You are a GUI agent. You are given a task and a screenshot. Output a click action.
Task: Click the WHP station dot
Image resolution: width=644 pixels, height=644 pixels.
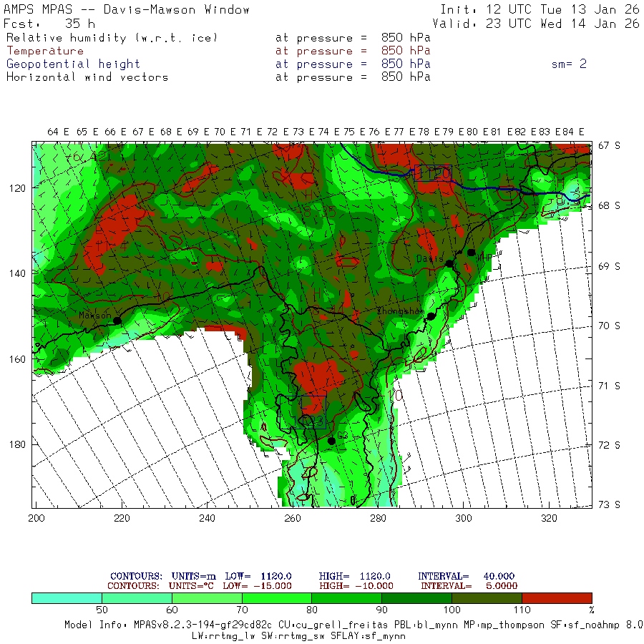pos(471,253)
